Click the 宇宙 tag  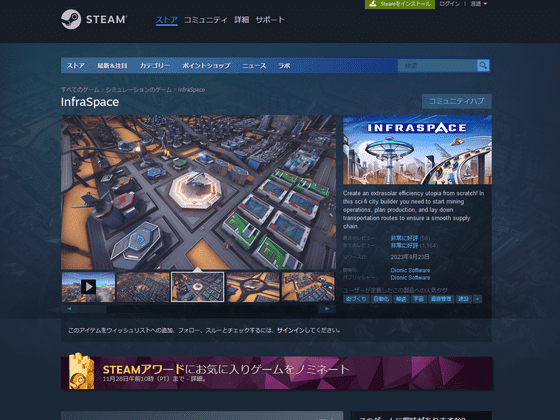point(418,299)
